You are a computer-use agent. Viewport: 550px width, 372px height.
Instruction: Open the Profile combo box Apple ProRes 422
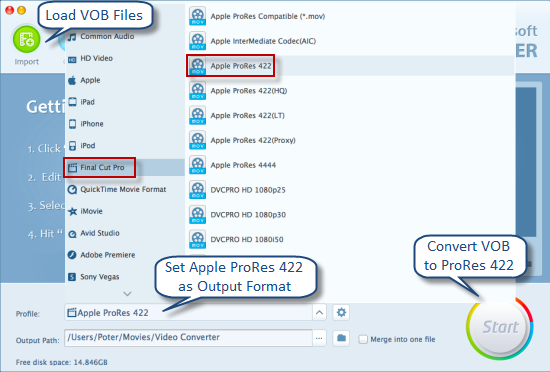[188, 312]
